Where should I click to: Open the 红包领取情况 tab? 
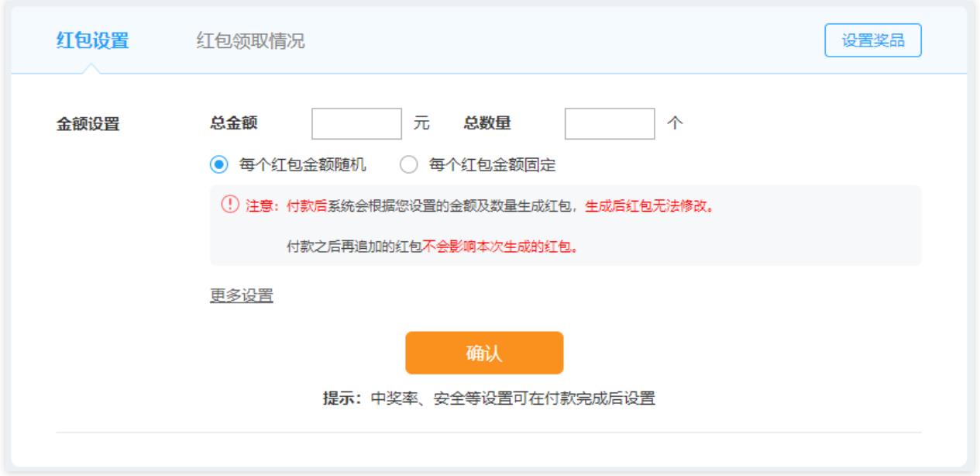pos(250,41)
